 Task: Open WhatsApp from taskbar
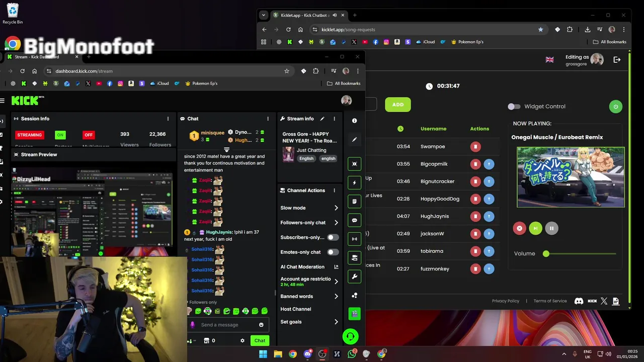tap(352, 354)
